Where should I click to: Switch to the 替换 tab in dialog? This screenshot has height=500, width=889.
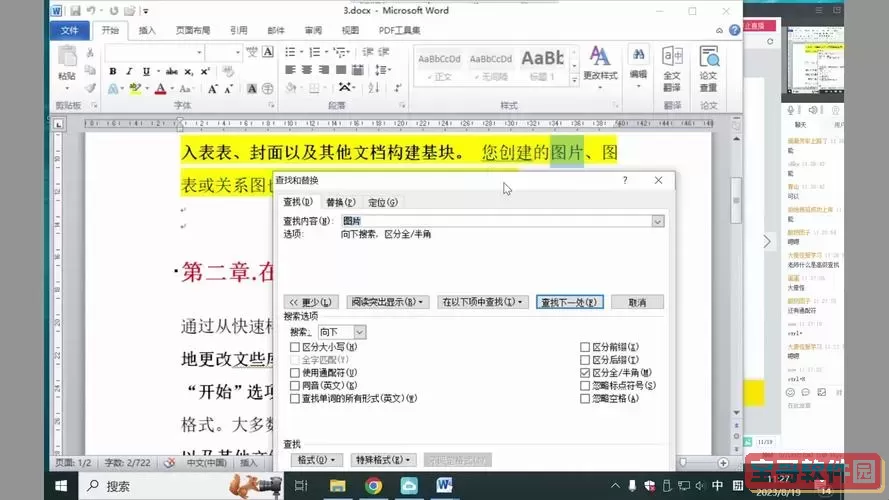(x=341, y=202)
